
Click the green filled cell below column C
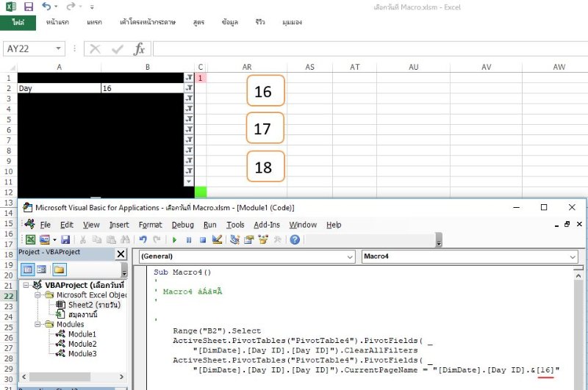200,192
